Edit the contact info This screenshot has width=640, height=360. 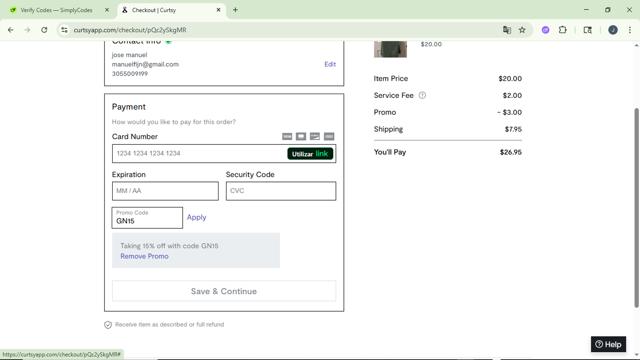(x=330, y=64)
